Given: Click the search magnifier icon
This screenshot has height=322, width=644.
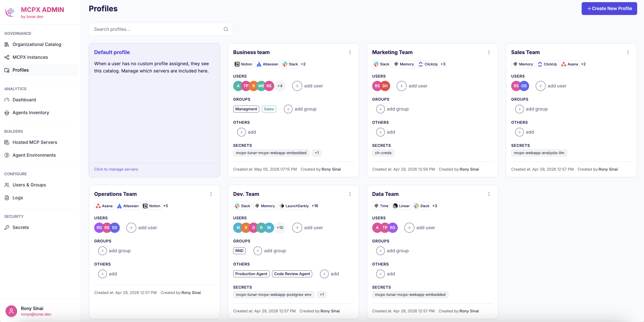Looking at the screenshot, I should point(226,29).
